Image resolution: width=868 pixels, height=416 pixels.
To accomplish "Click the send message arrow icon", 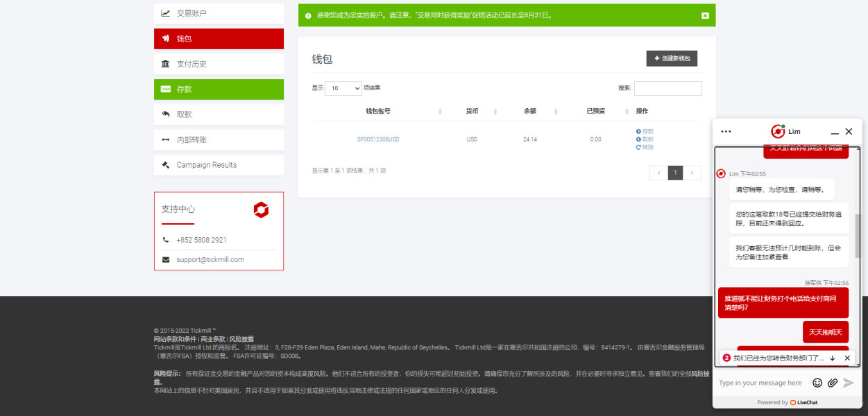I will [x=848, y=383].
